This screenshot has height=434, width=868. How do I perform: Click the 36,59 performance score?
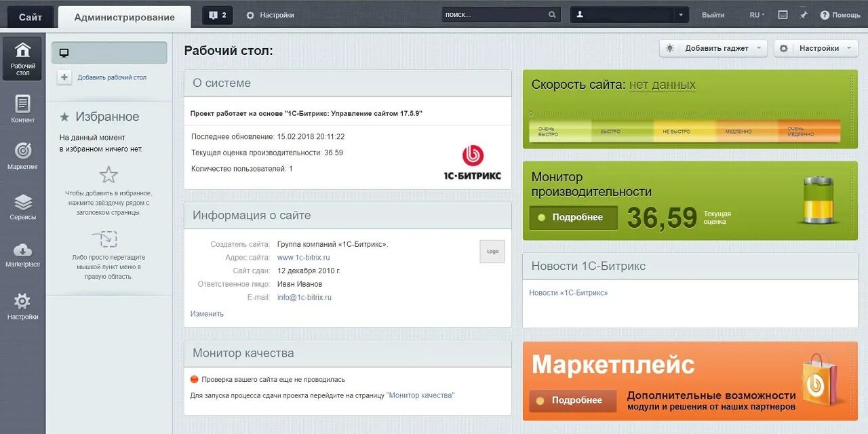click(662, 218)
